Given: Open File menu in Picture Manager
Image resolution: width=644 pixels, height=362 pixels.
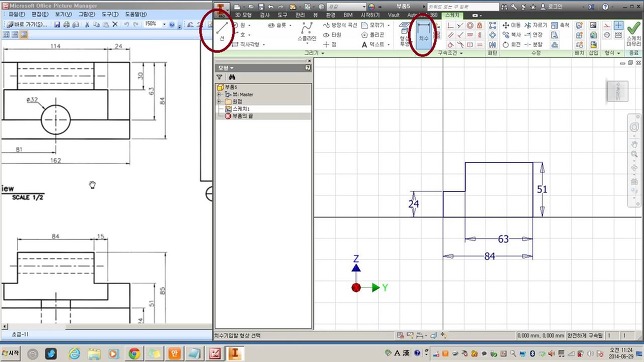Looking at the screenshot, I should (x=16, y=14).
